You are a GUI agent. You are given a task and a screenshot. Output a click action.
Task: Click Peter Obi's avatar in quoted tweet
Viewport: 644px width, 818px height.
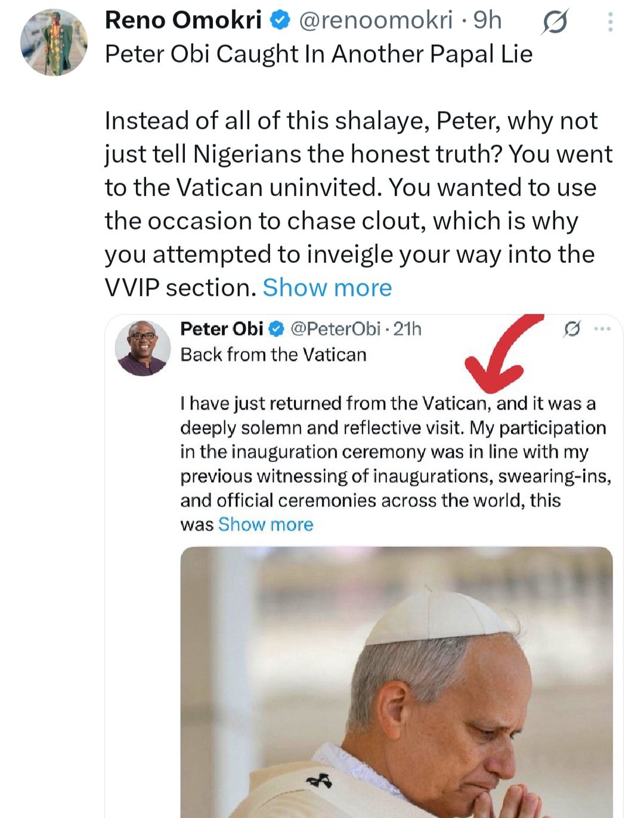(x=143, y=348)
